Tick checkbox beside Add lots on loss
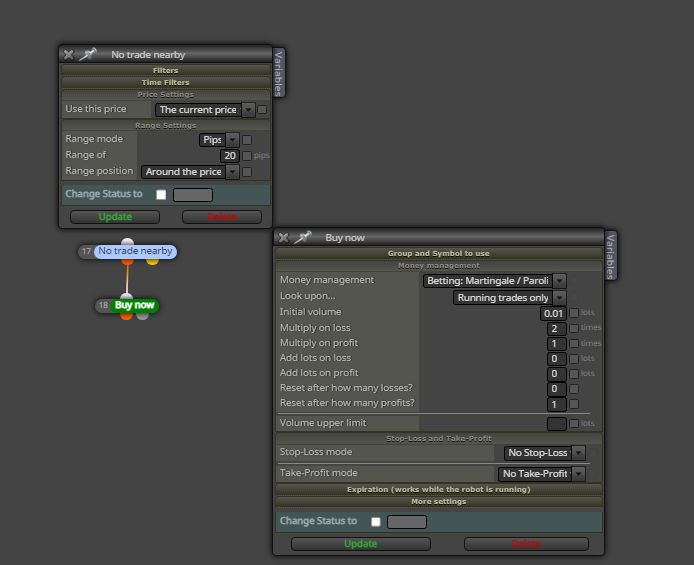This screenshot has width=694, height=565. [574, 359]
